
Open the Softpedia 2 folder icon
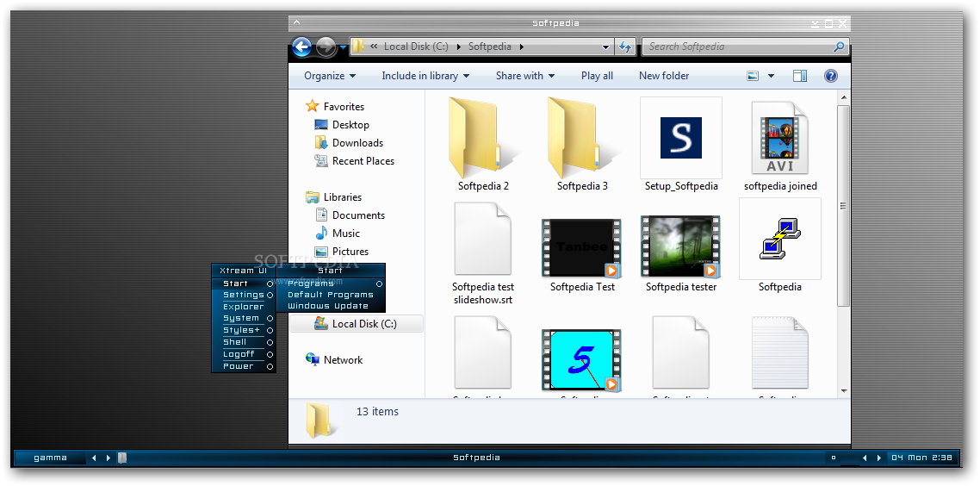pos(483,138)
